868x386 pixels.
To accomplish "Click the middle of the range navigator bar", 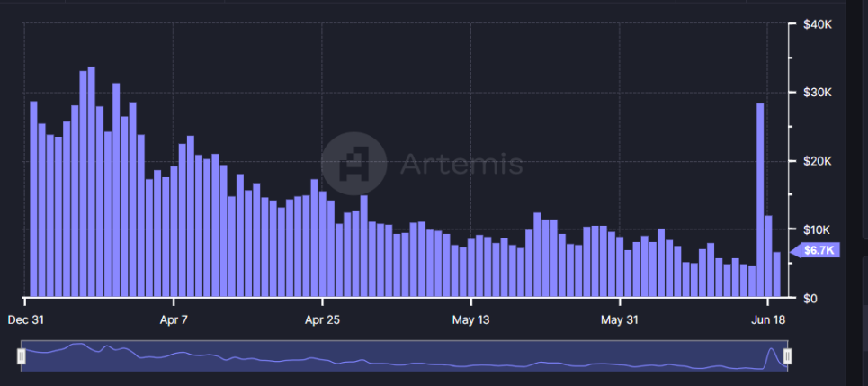I will [x=405, y=356].
